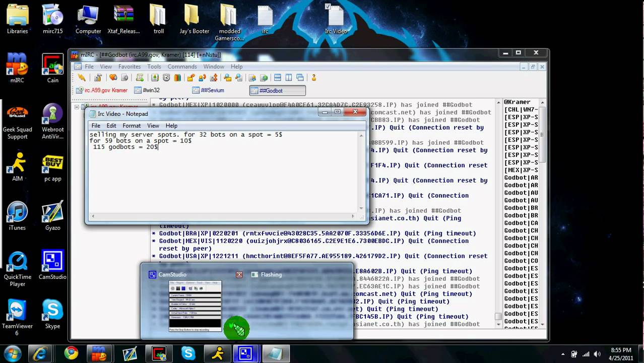This screenshot has width=644, height=363.
Task: Select the iTunes desktop icon
Action: 17,215
